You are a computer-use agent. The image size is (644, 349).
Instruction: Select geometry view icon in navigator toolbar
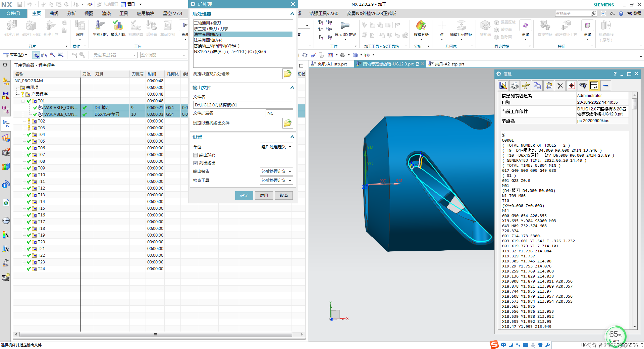(x=52, y=55)
